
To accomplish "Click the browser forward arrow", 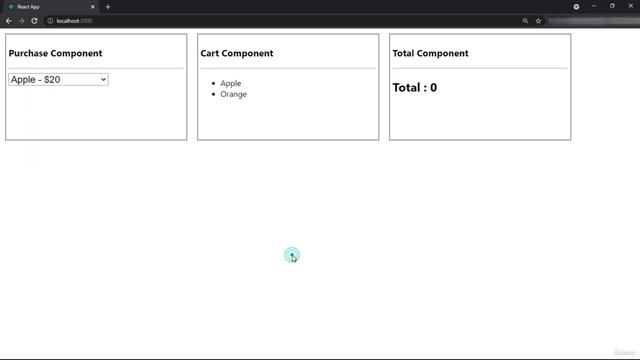I will [x=22, y=21].
